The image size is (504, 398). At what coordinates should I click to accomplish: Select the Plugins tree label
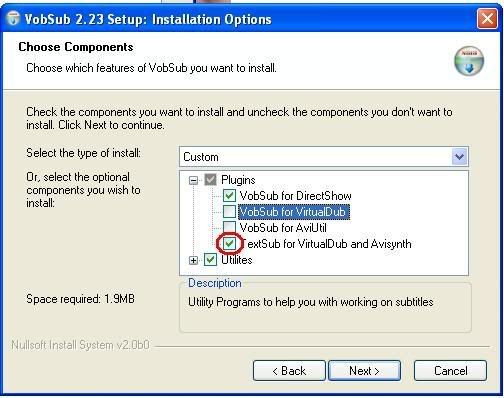click(x=238, y=180)
